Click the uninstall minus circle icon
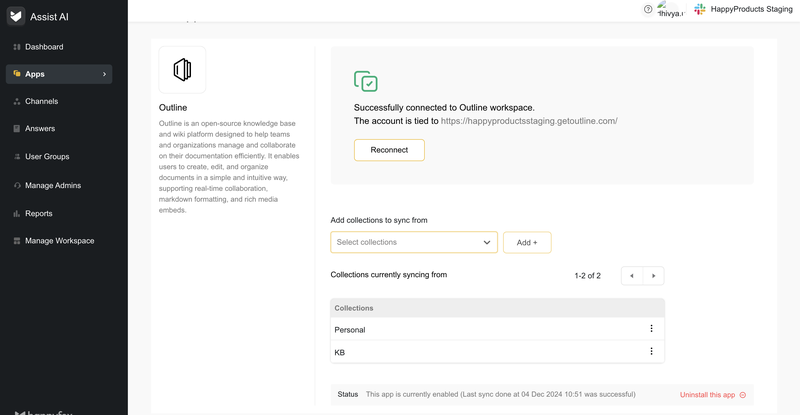800x415 pixels. (743, 395)
